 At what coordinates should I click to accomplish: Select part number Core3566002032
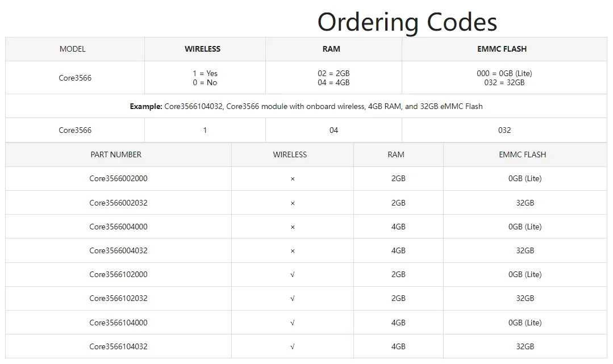pyautogui.click(x=118, y=203)
